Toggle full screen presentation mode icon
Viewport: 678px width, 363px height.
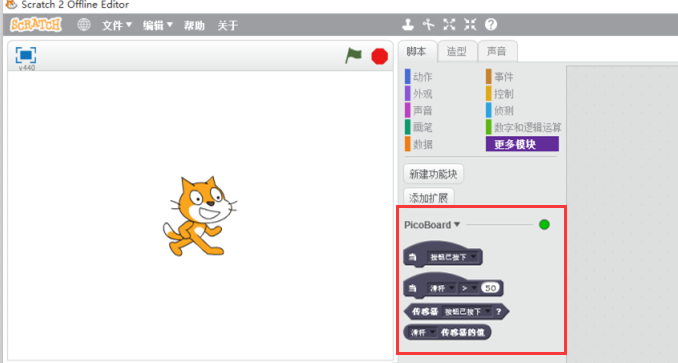click(26, 55)
